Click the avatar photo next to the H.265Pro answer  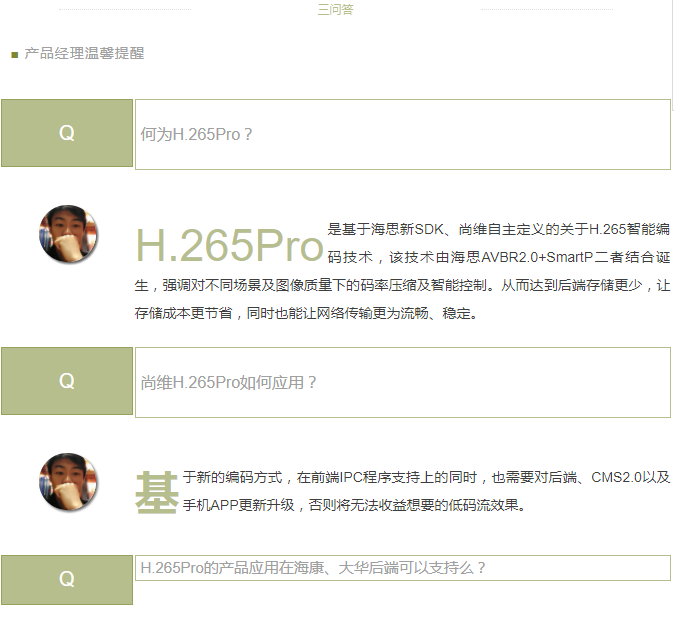[68, 234]
